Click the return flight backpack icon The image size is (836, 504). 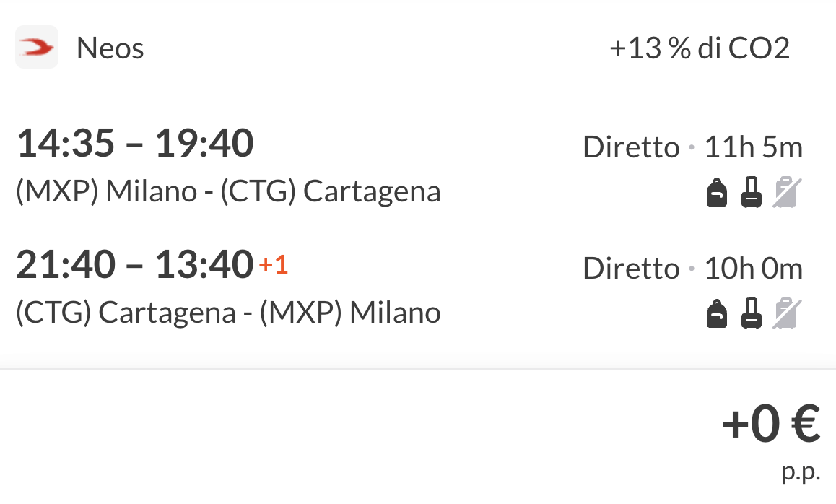[716, 314]
